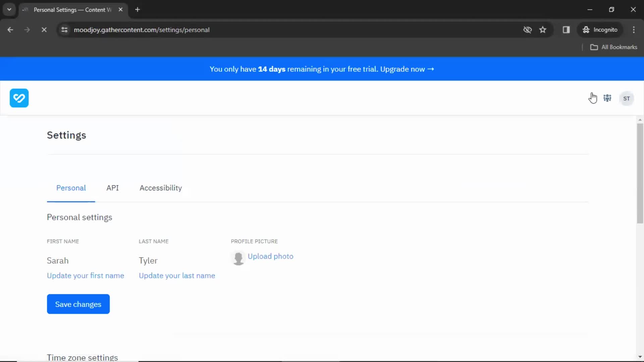Image resolution: width=644 pixels, height=362 pixels.
Task: Restore down the browser window
Action: [611, 10]
